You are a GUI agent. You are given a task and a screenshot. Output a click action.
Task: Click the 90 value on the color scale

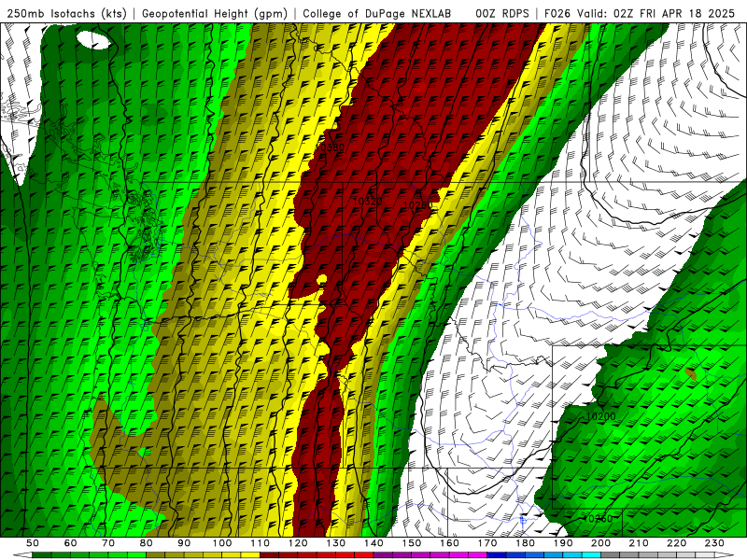point(184,543)
